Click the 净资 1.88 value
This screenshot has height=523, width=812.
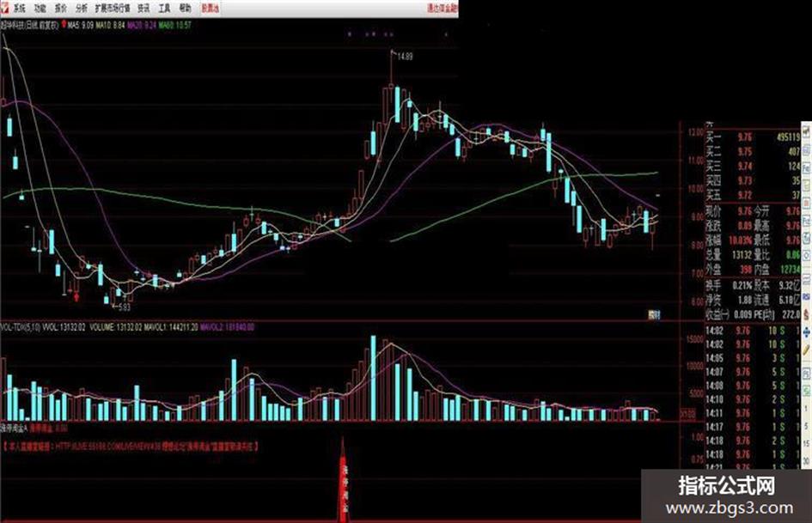pyautogui.click(x=745, y=300)
